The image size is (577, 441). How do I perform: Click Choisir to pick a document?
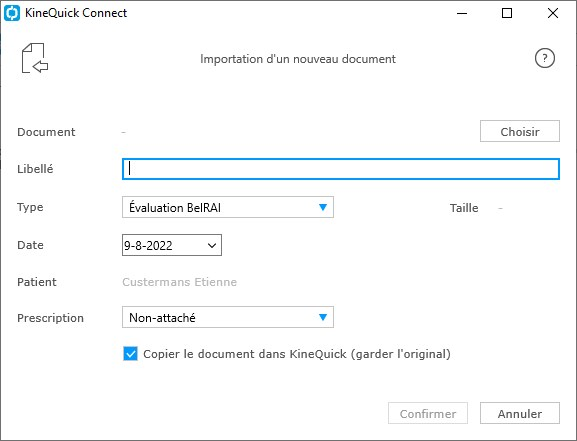coord(520,131)
